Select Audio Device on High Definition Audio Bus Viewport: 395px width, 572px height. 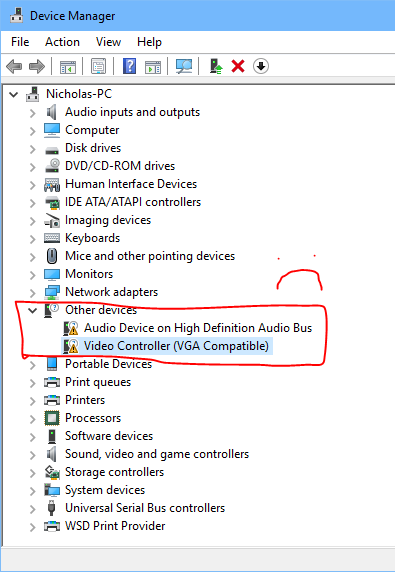tap(198, 328)
